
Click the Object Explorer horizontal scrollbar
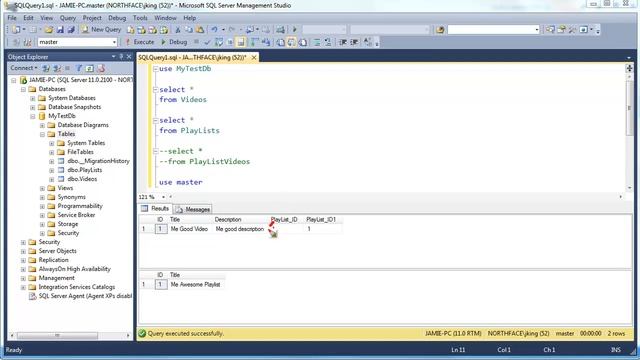click(57, 336)
